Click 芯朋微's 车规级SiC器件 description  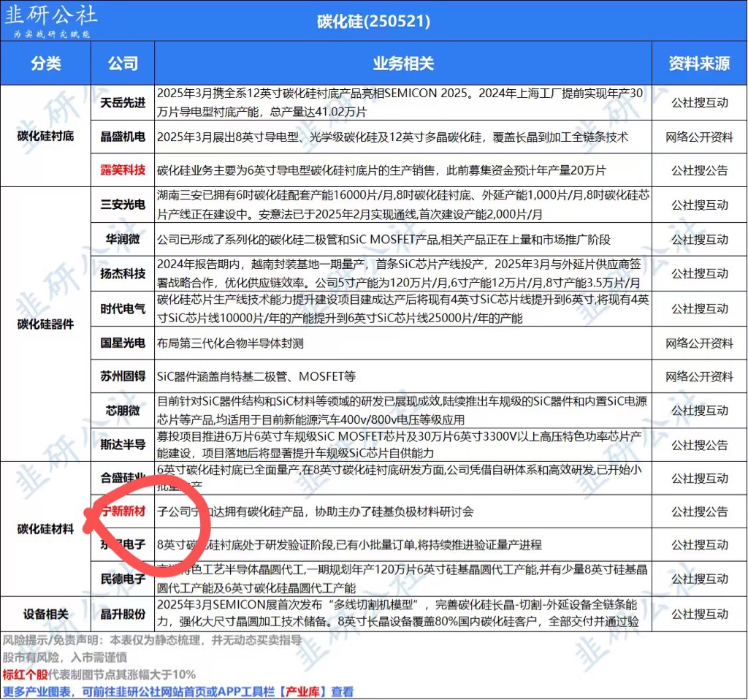pyautogui.click(x=402, y=411)
